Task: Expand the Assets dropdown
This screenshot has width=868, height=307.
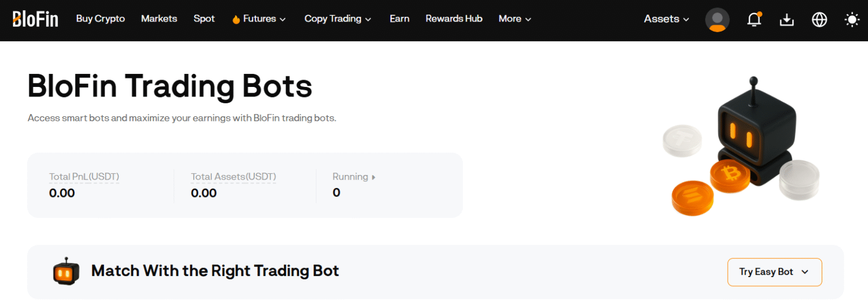Action: pos(666,19)
